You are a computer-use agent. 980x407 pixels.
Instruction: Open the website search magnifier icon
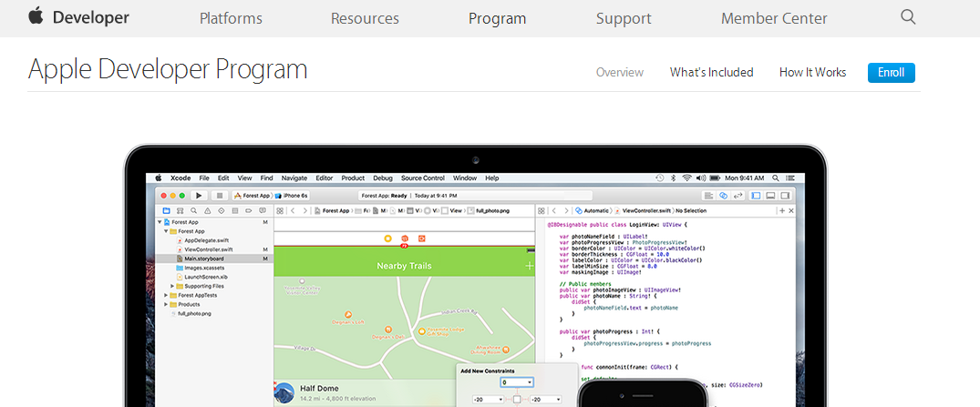[908, 17]
